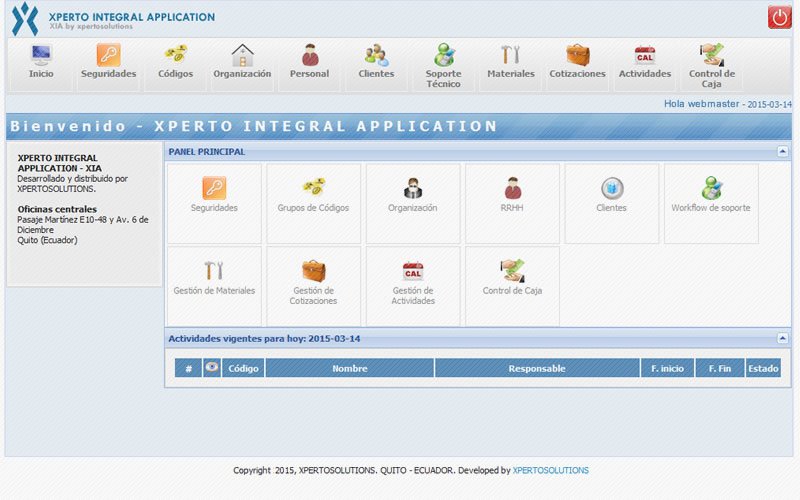Open Organización from the top toolbar

[242, 63]
